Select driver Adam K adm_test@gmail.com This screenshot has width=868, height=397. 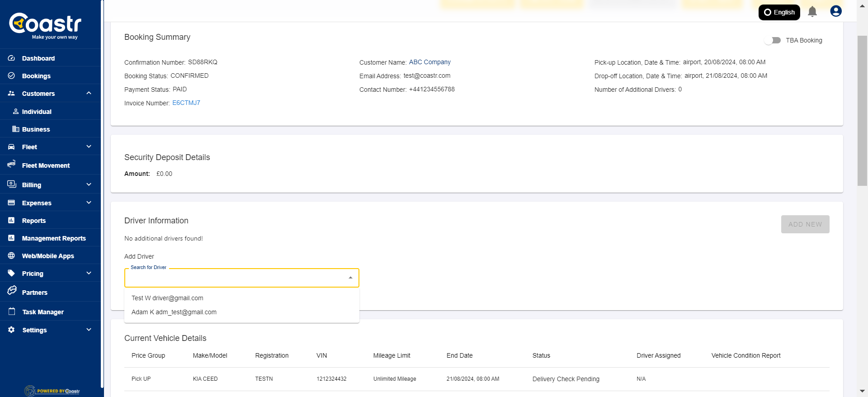[242, 312]
